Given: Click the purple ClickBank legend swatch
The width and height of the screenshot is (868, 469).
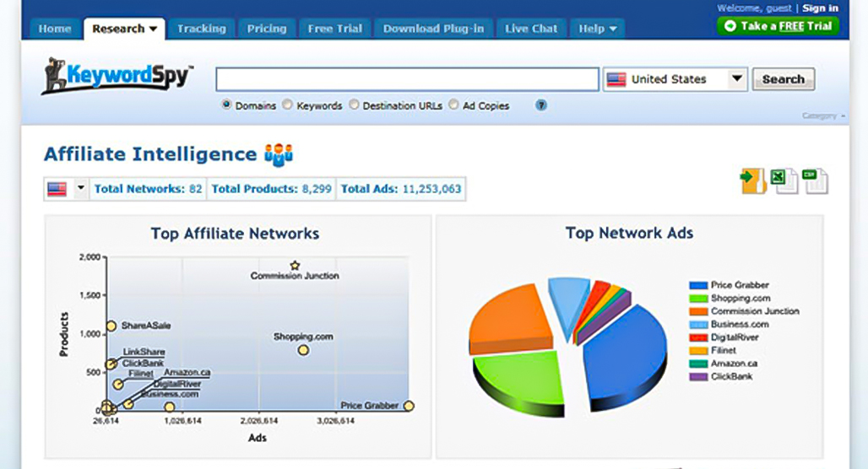Looking at the screenshot, I should click(x=698, y=377).
